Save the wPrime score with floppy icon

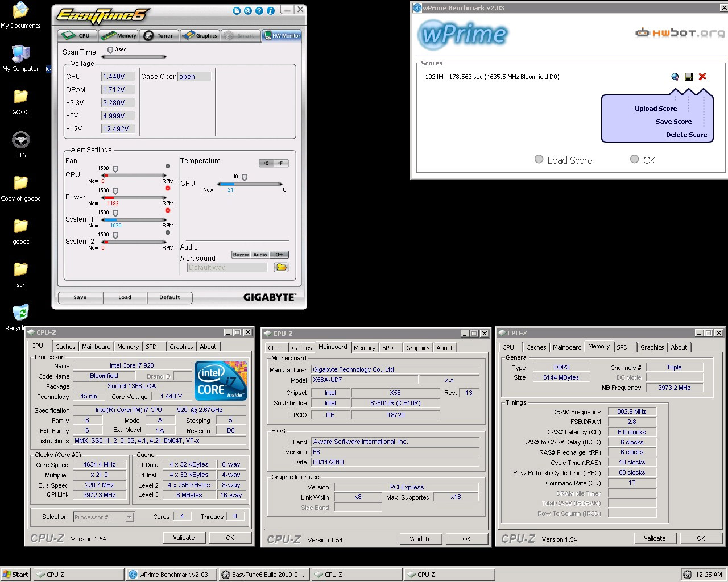click(x=689, y=77)
